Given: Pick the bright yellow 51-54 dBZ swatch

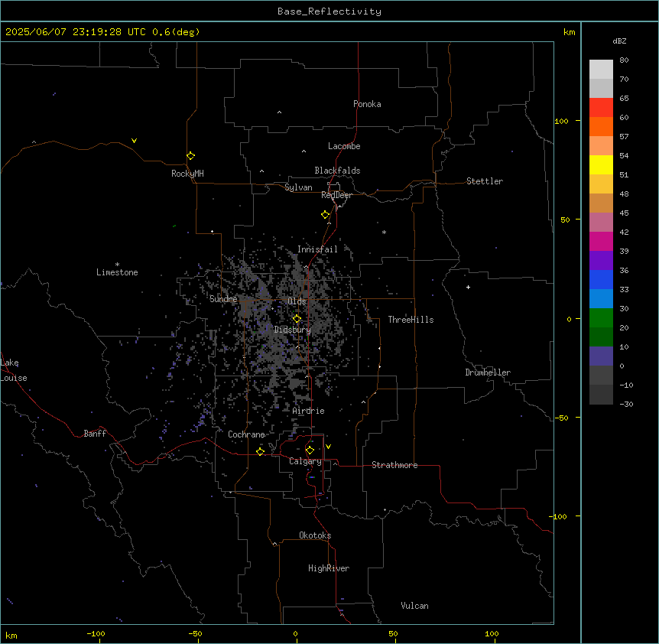Looking at the screenshot, I should click(x=601, y=164).
